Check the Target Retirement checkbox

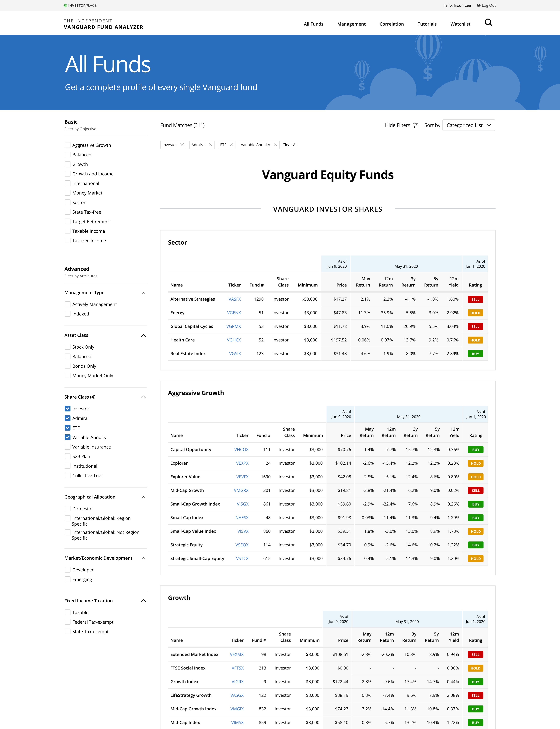pyautogui.click(x=68, y=221)
